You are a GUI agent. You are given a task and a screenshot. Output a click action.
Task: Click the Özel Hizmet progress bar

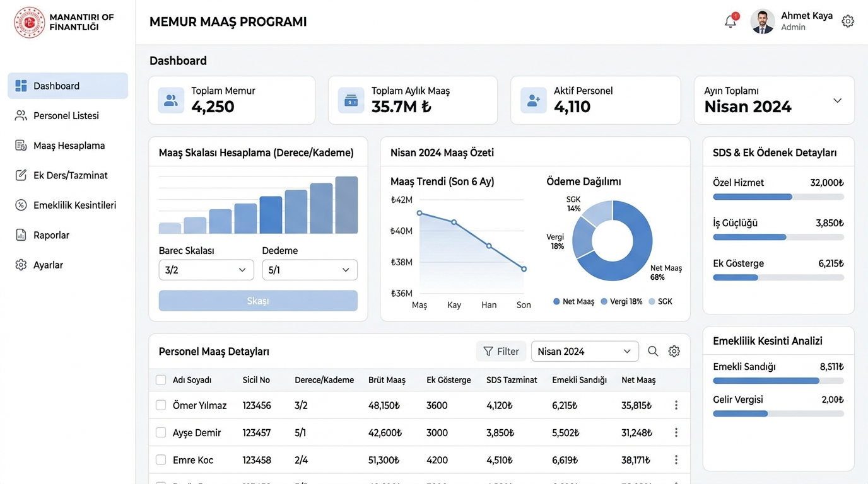(778, 197)
